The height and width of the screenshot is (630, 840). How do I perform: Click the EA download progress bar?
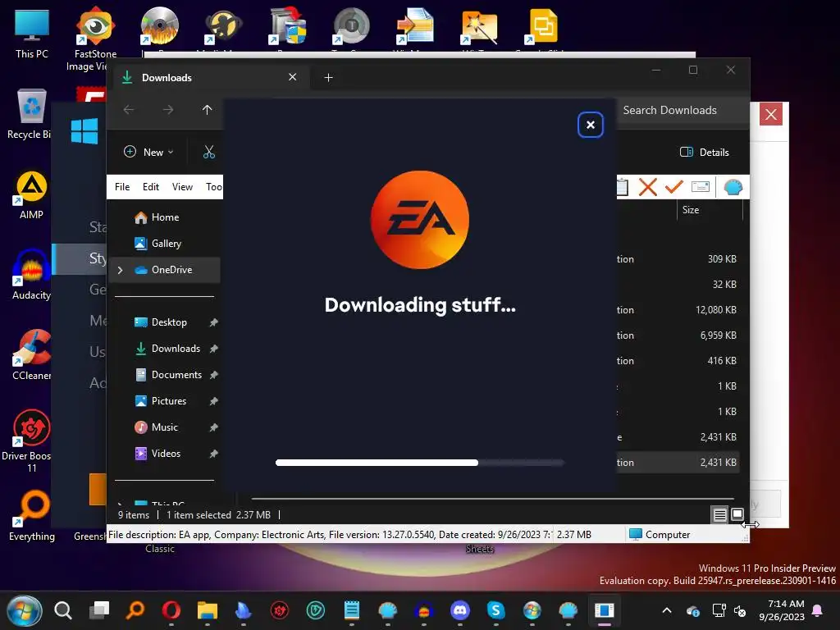(419, 463)
